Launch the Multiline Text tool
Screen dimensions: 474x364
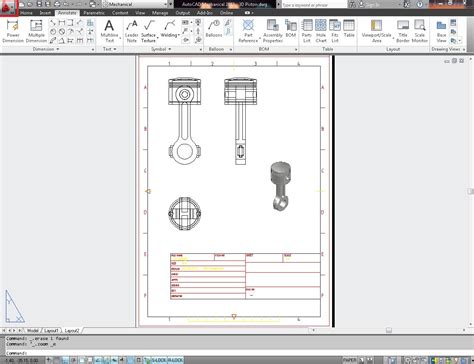point(109,31)
